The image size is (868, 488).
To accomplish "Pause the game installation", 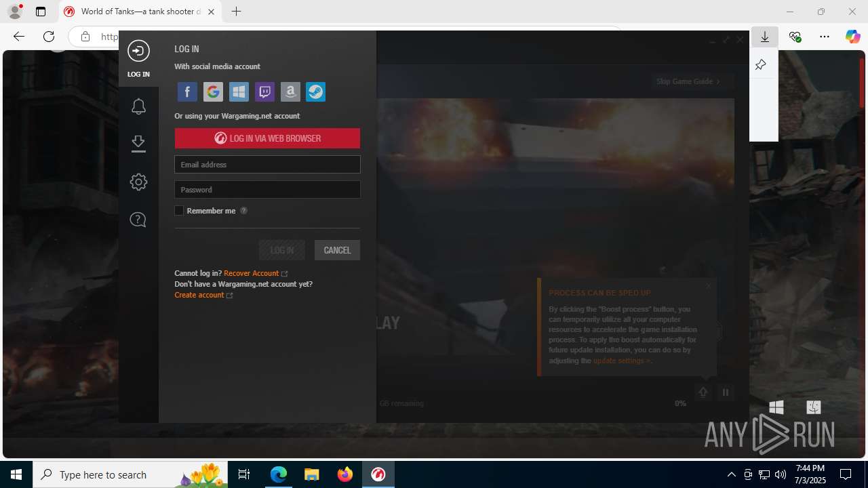I will tap(726, 392).
